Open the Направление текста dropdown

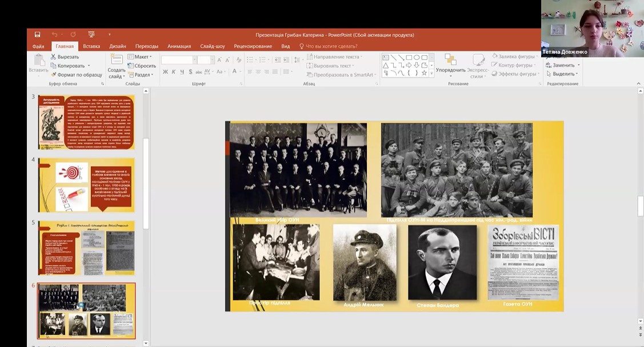click(x=335, y=57)
